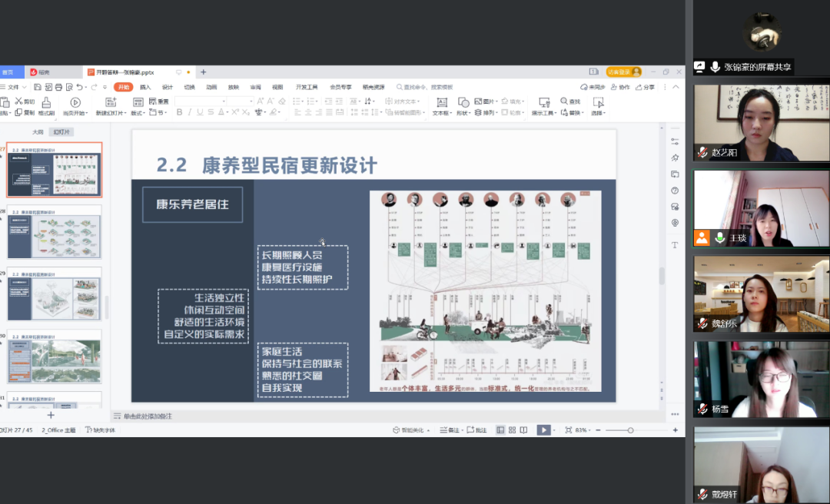Screen dimensions: 830x504
Task: Click the share (分享) button
Action: tap(646, 88)
